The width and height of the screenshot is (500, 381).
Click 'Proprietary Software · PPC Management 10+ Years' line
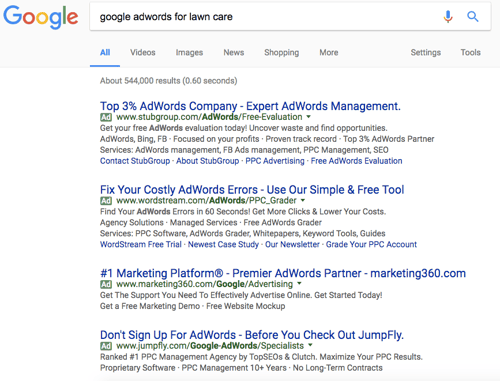[x=241, y=368]
